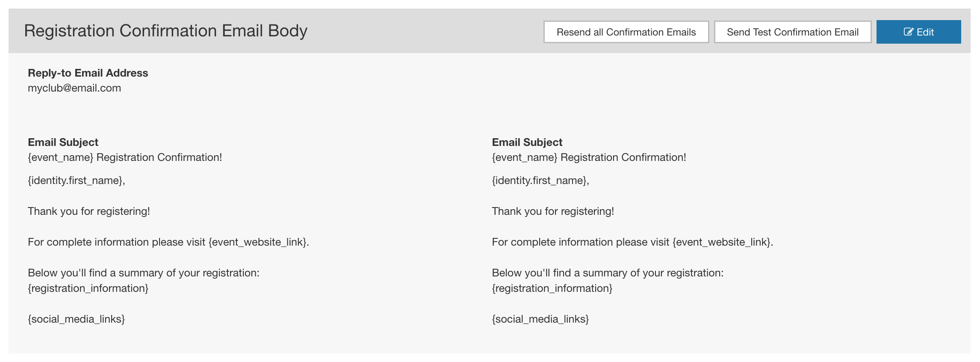Click the left {event_website_link} sentence
Viewport: 980px width, 362px height.
(168, 242)
